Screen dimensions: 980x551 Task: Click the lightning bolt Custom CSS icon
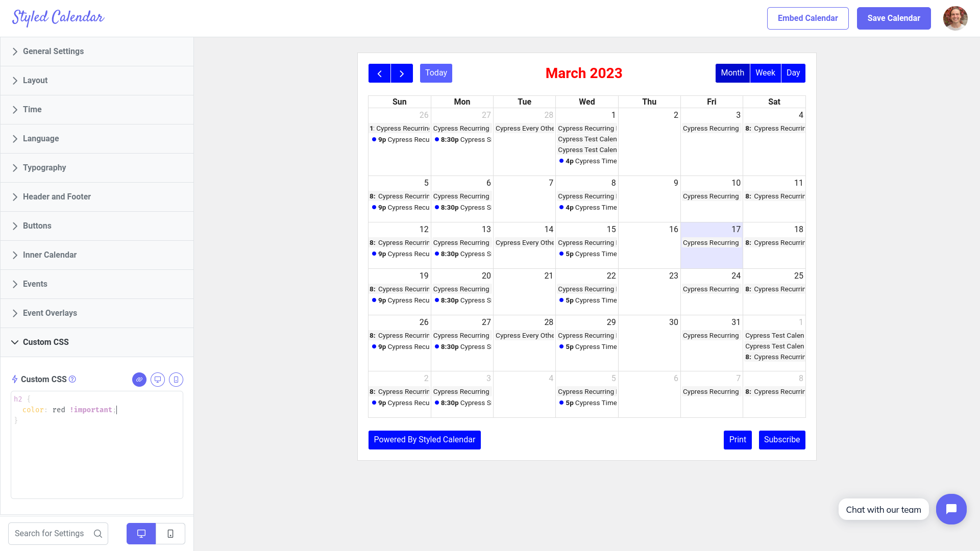pos(15,379)
